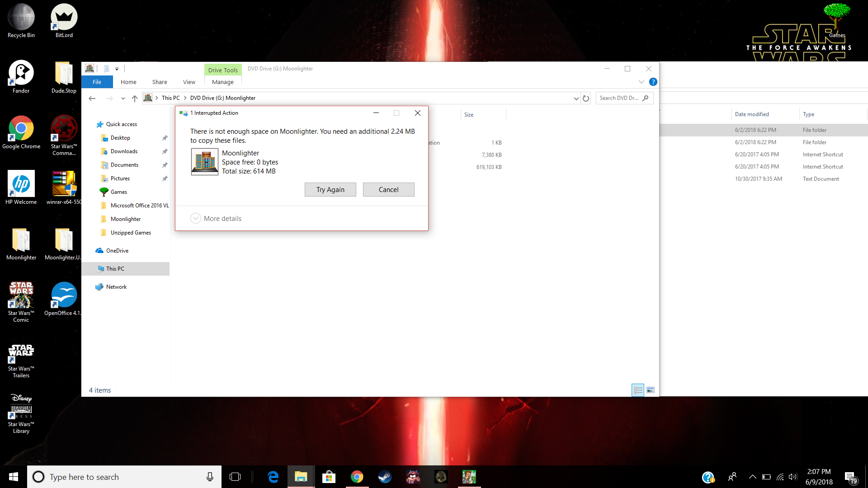Select This PC in the navigation pane
Viewport: 868px width, 488px height.
coord(125,269)
